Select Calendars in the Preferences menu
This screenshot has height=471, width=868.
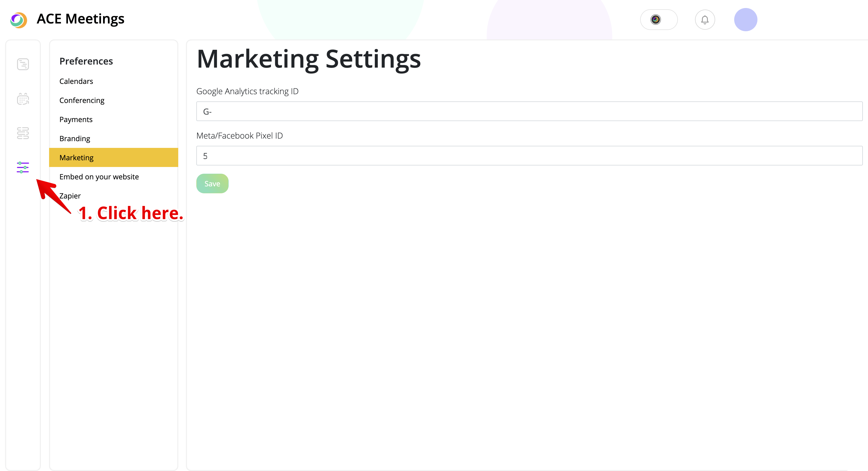(76, 81)
